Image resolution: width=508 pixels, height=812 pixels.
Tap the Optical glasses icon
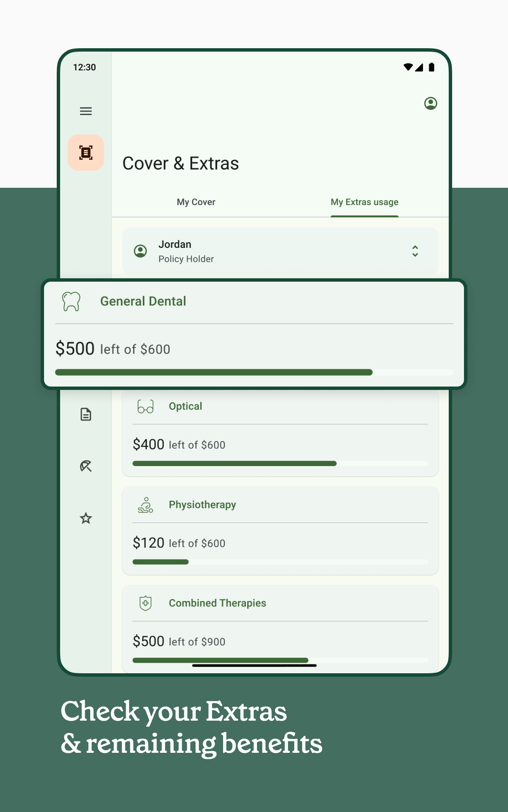[146, 406]
